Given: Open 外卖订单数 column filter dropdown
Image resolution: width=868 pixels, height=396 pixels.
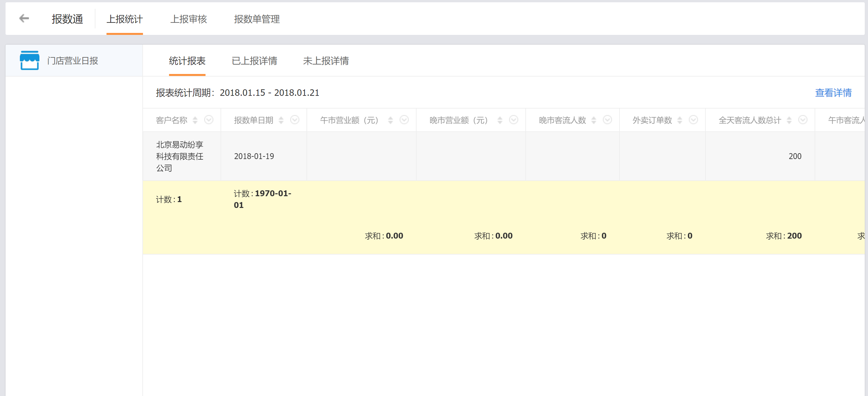Looking at the screenshot, I should (x=693, y=120).
